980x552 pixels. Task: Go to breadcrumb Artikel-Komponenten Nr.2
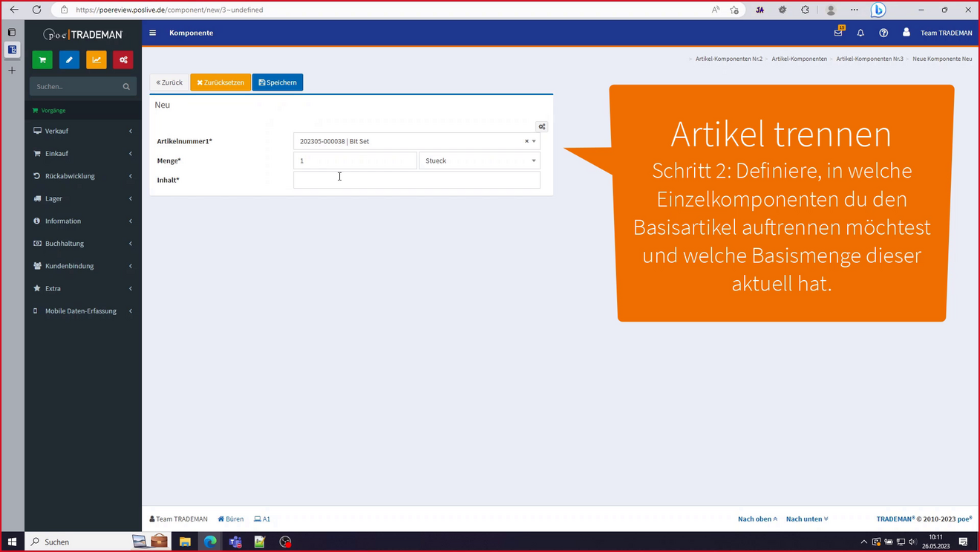click(728, 59)
